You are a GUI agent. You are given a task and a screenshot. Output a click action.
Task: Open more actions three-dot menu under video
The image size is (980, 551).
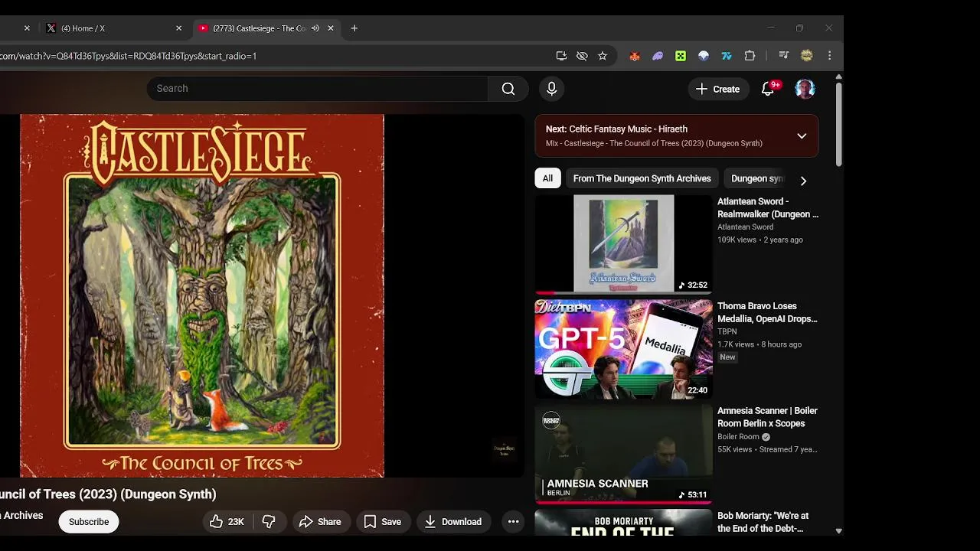514,522
